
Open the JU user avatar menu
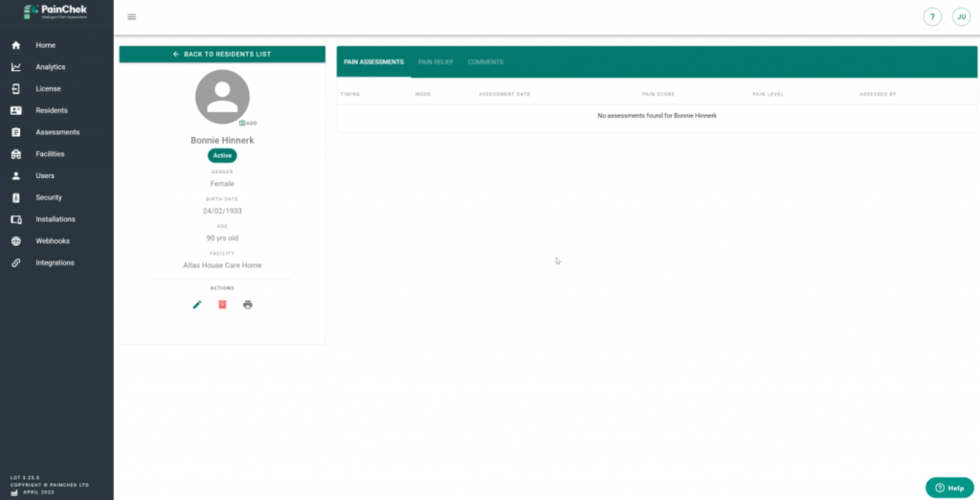click(x=961, y=17)
